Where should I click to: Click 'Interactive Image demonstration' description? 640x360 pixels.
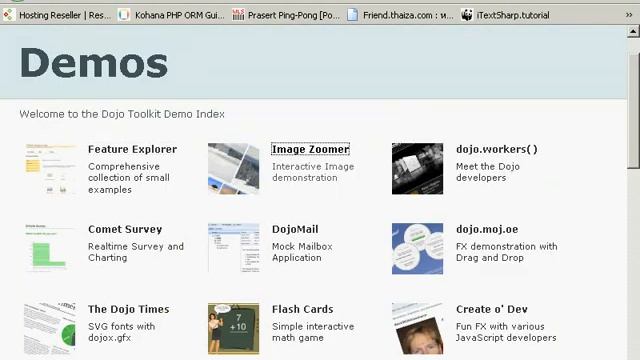tap(313, 172)
